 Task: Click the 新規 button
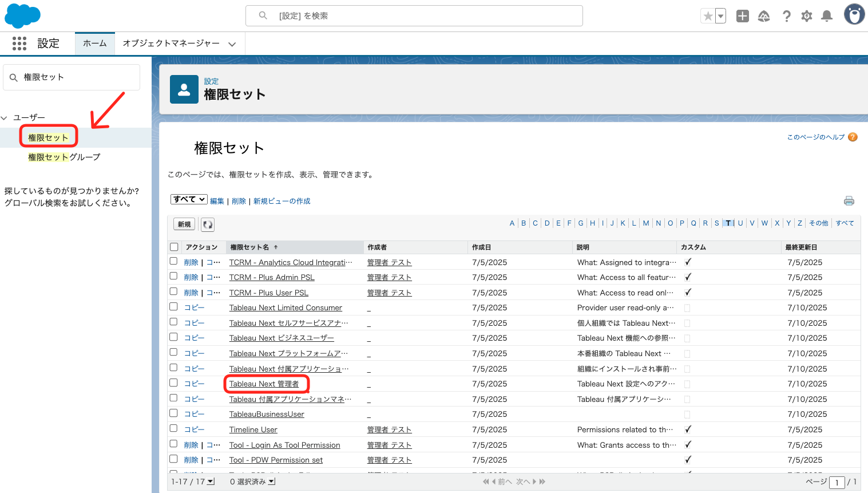(184, 224)
